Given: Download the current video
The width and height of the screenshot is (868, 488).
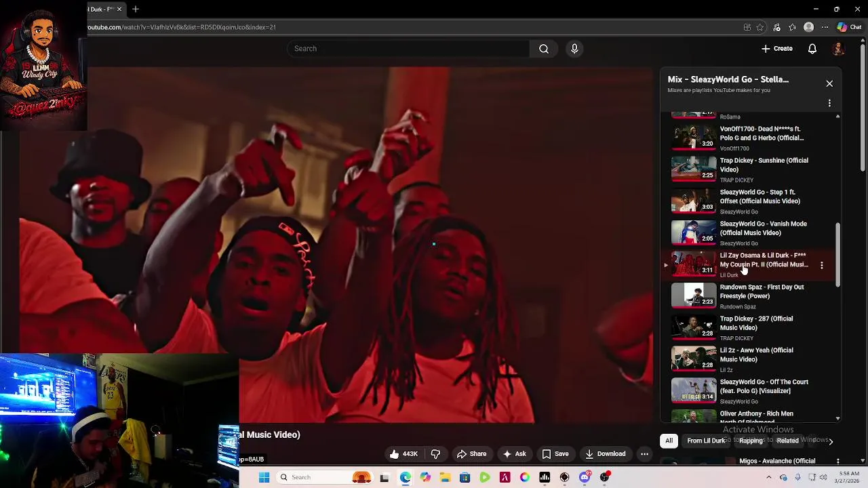Looking at the screenshot, I should (x=606, y=454).
